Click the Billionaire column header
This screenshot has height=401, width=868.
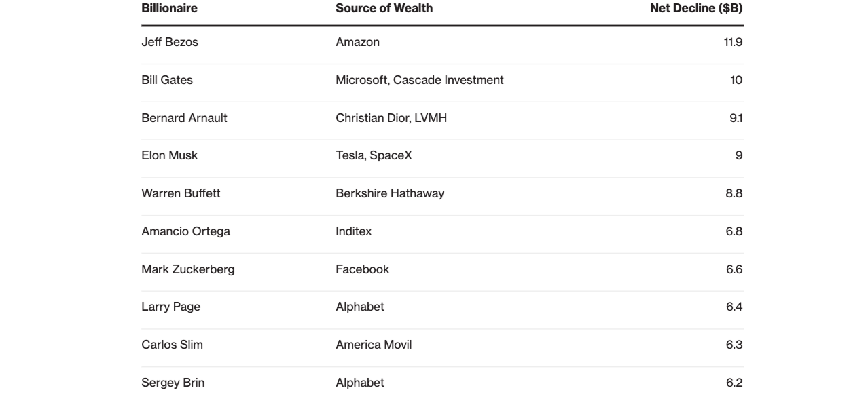pos(169,8)
